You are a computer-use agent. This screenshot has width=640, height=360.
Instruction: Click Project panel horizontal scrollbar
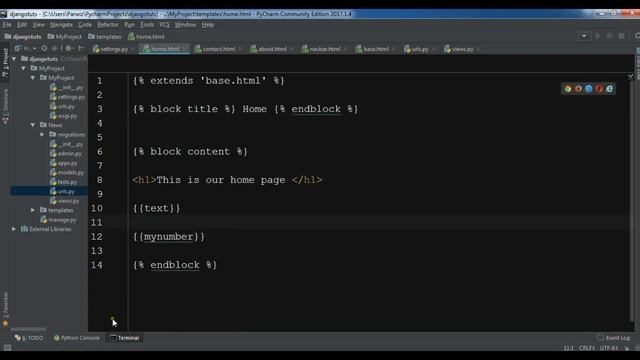(29, 329)
